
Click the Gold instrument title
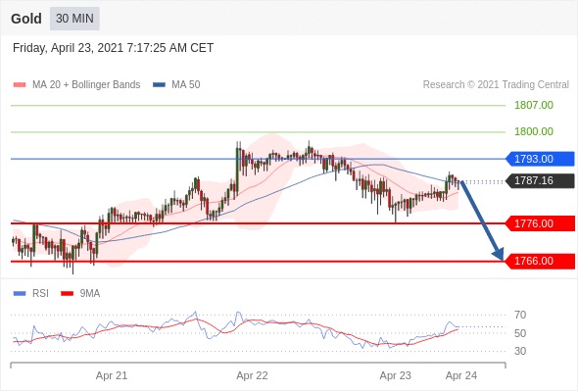tap(26, 19)
